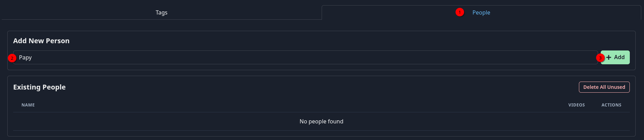644x140 pixels.
Task: Select the No people found message
Action: 321,121
